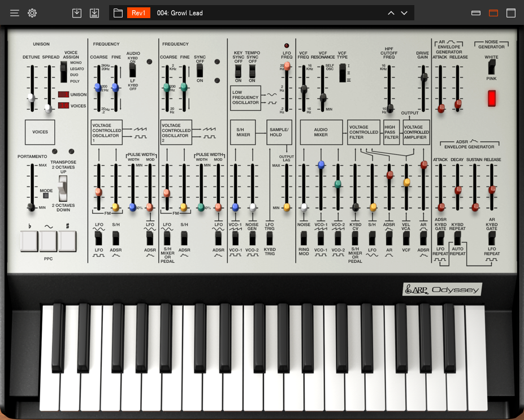Click the import preset data icon
Image resolution: width=524 pixels, height=420 pixels.
(x=76, y=12)
